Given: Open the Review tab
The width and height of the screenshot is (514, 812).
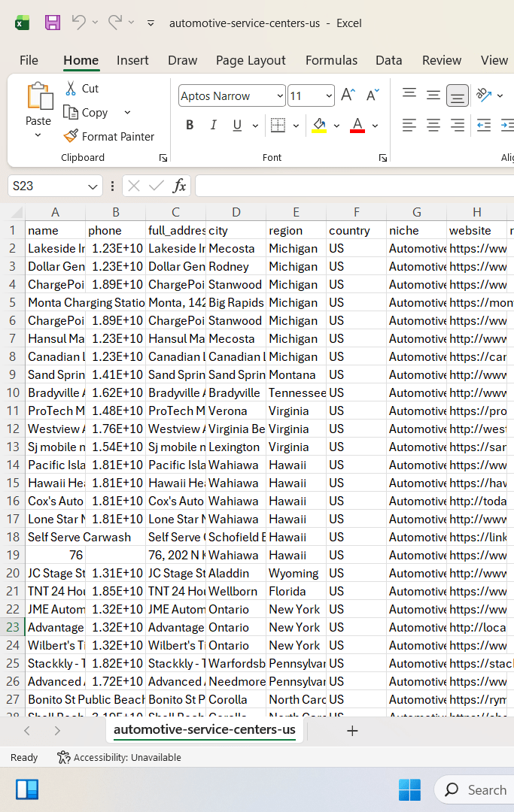Looking at the screenshot, I should (x=442, y=61).
